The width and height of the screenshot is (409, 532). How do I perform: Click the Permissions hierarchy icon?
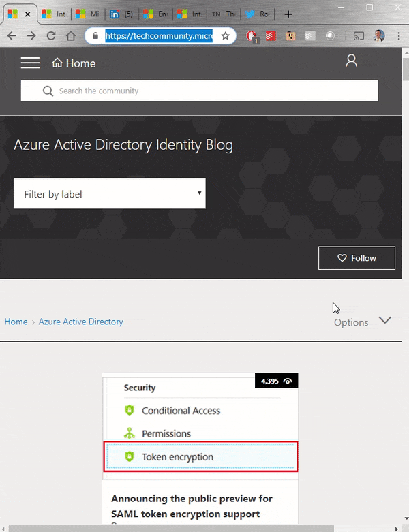click(x=130, y=433)
